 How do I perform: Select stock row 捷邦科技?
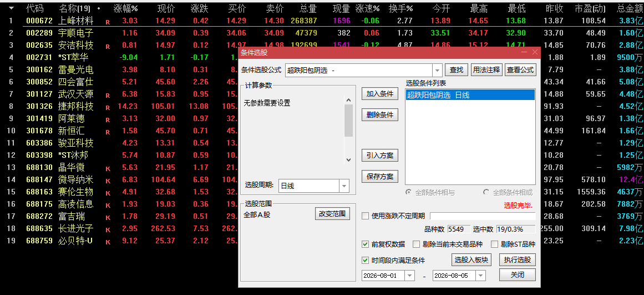tap(76, 106)
